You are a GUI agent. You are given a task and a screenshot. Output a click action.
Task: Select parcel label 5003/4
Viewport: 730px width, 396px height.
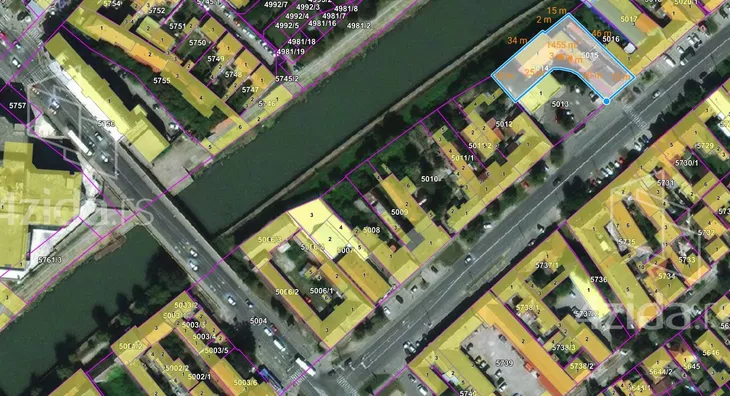coord(204,336)
